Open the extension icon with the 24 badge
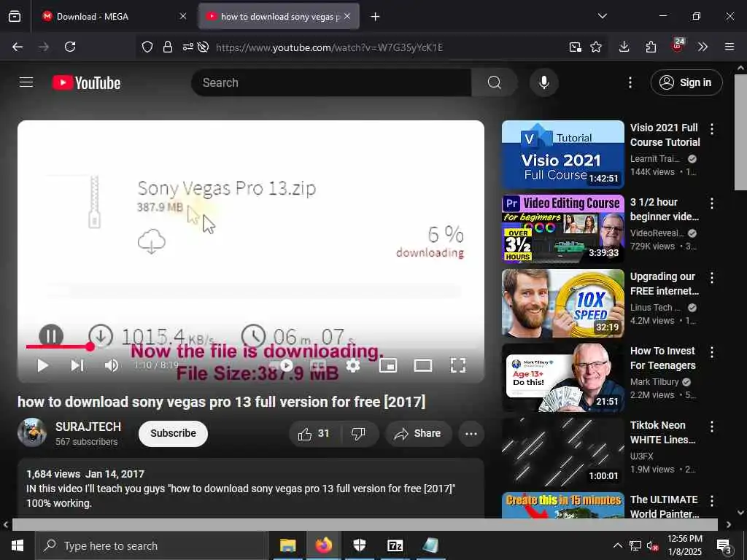 678,46
